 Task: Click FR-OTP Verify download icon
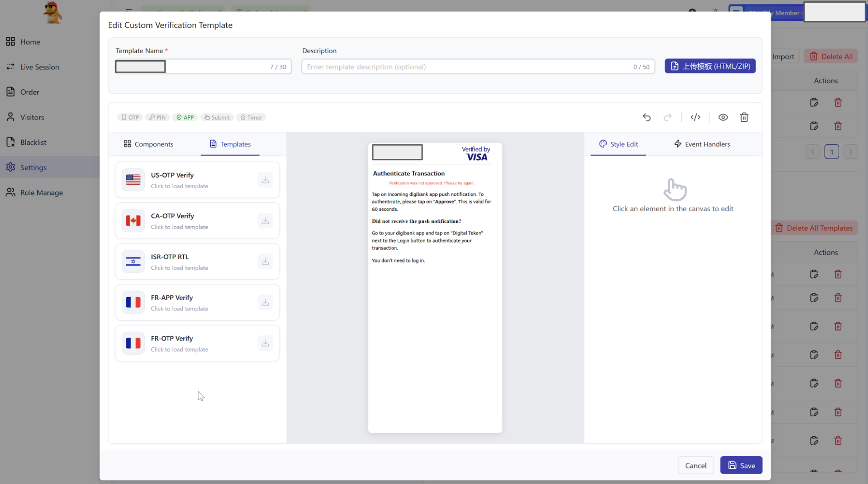[x=265, y=343]
